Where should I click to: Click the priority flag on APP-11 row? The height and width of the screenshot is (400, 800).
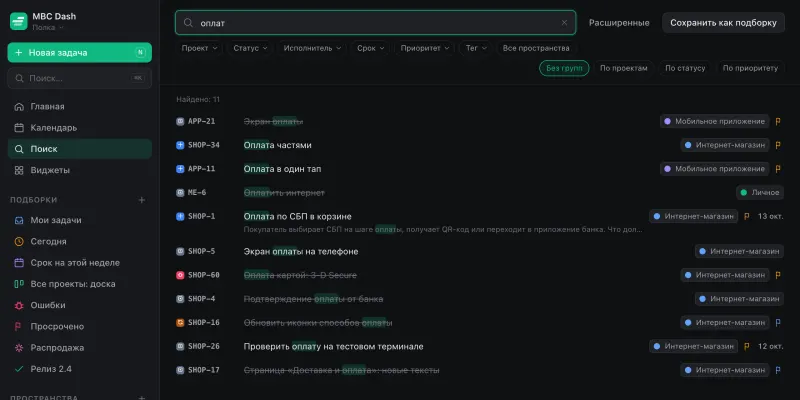778,169
